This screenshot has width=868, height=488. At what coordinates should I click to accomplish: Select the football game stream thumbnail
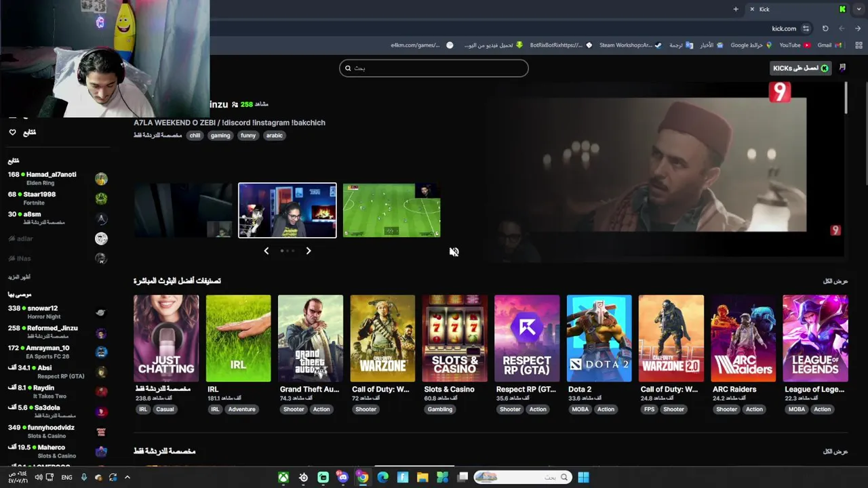(x=391, y=210)
